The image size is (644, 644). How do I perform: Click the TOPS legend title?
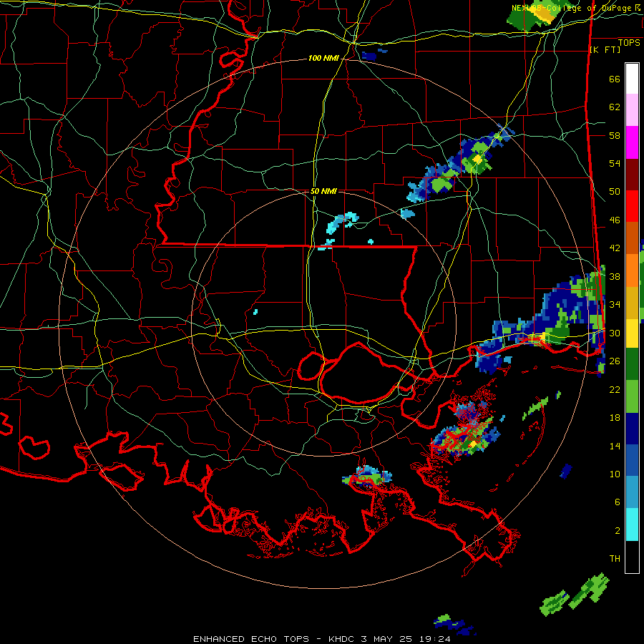click(629, 42)
